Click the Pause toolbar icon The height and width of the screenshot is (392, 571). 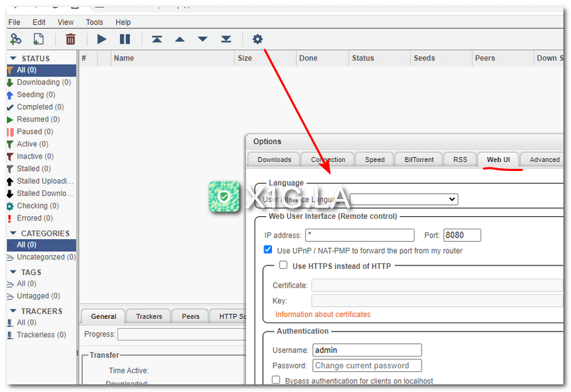coord(125,39)
